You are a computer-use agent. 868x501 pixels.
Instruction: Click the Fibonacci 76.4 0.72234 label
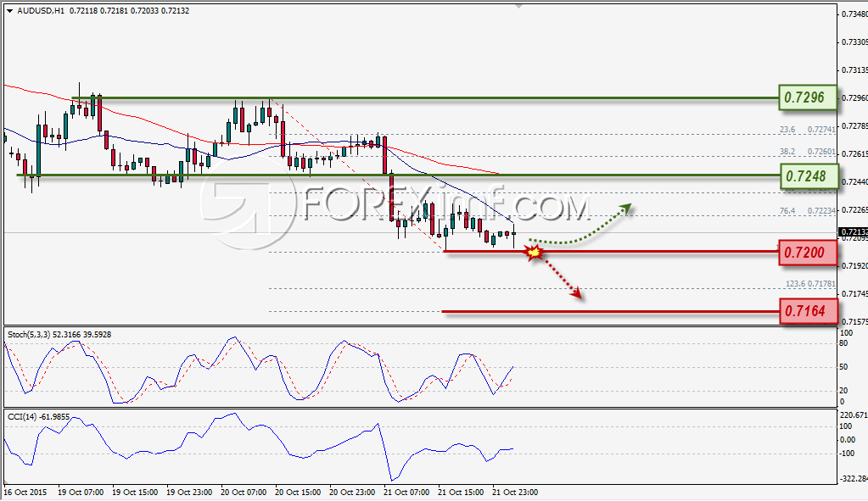(x=807, y=211)
